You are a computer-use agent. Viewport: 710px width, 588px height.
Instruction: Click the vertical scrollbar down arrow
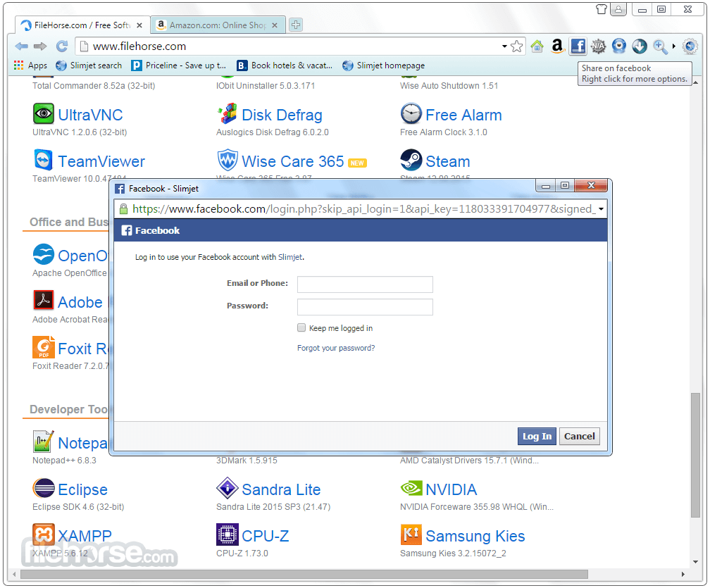pos(695,562)
